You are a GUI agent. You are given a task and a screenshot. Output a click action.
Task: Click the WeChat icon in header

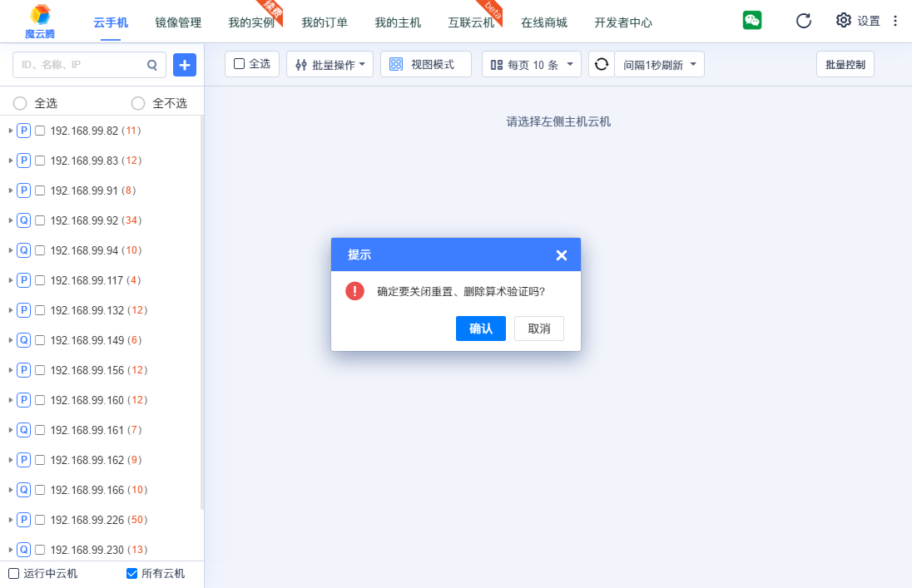[x=752, y=21]
